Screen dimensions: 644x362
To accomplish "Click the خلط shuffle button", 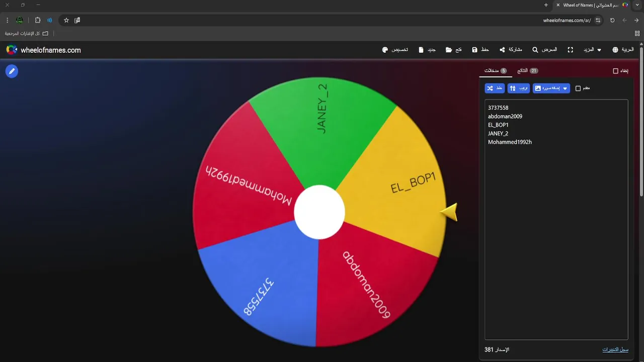I will pyautogui.click(x=495, y=88).
